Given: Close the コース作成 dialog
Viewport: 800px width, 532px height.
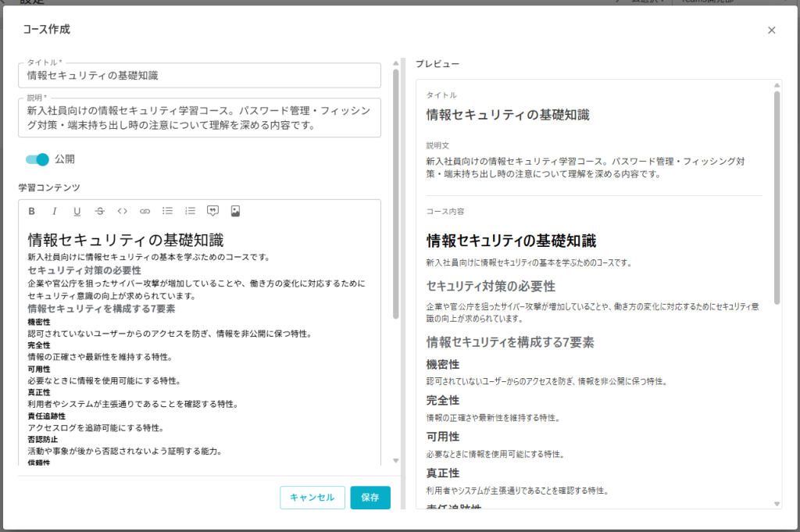Looking at the screenshot, I should (x=772, y=30).
